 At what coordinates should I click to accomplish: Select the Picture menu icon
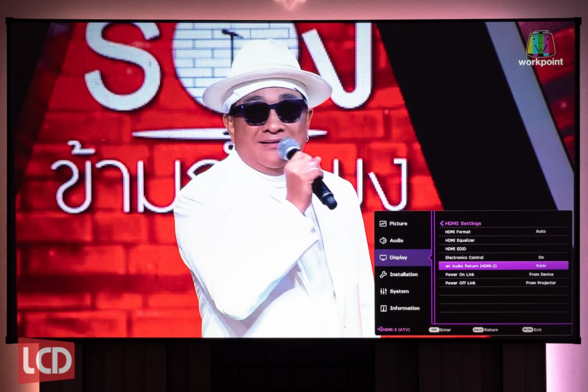(383, 224)
